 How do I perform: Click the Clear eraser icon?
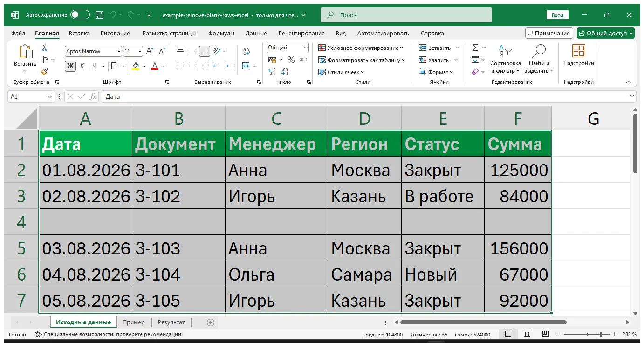pyautogui.click(x=475, y=72)
